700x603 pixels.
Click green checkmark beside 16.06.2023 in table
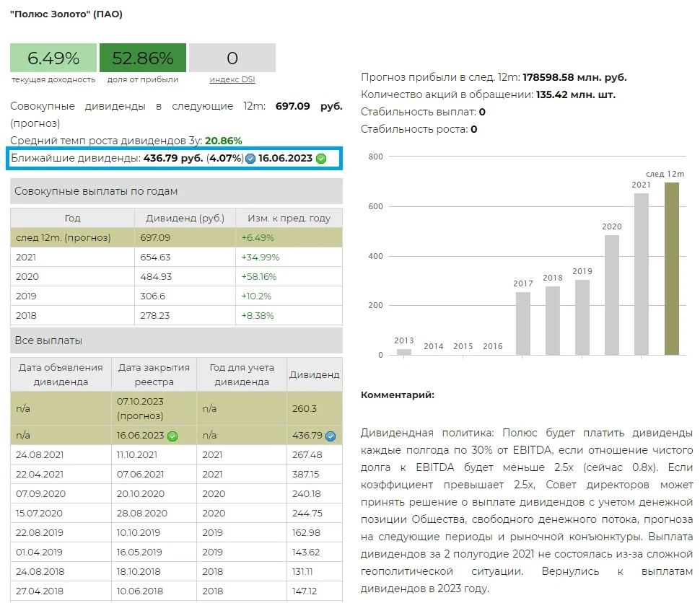172,436
